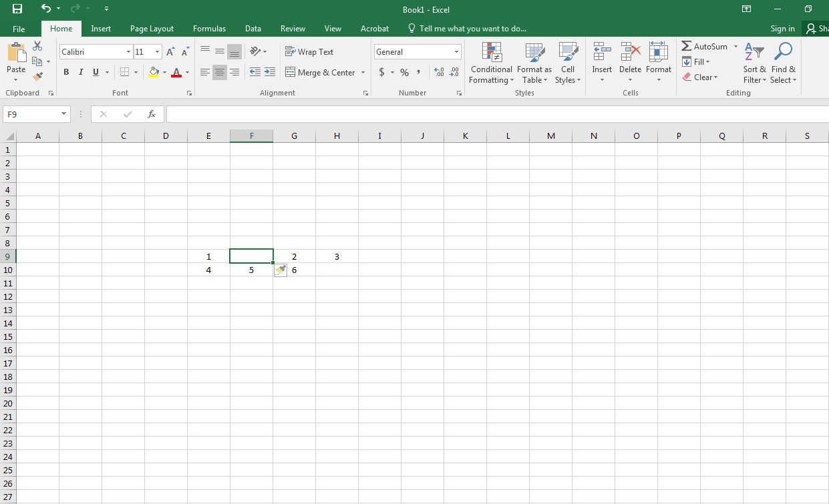Click the red Font Color swatch
This screenshot has width=829, height=504.
(x=177, y=73)
